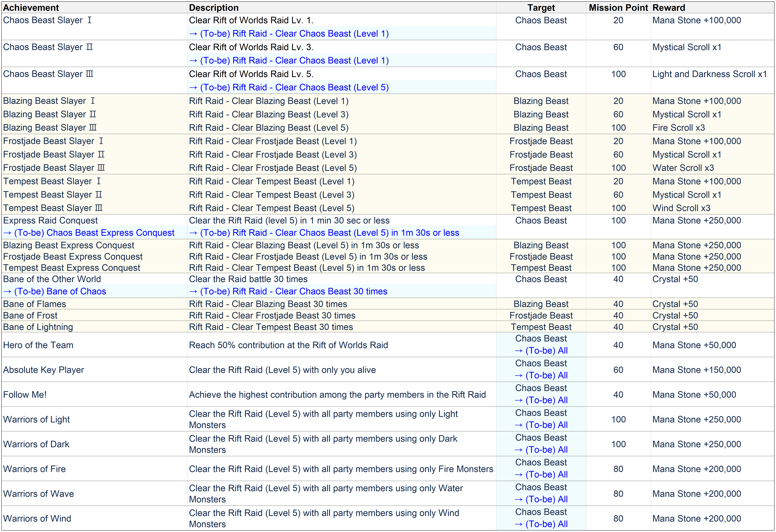Viewport: 776px width, 532px height.
Task: Select the Warriors of Fire achievement
Action: point(34,469)
